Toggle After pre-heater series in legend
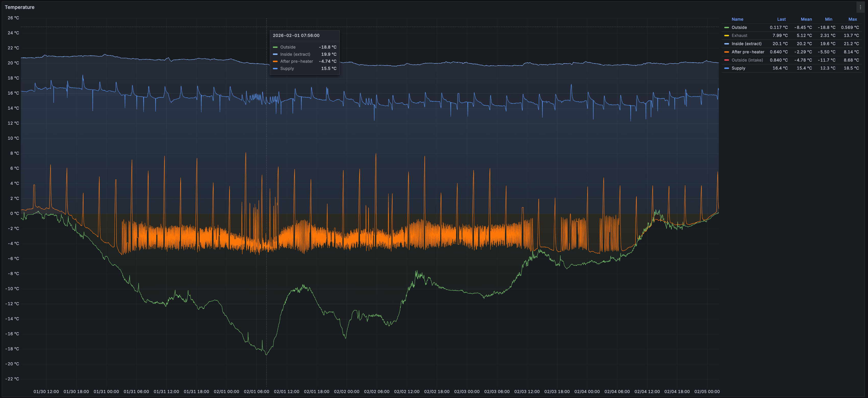The height and width of the screenshot is (398, 868). [748, 52]
